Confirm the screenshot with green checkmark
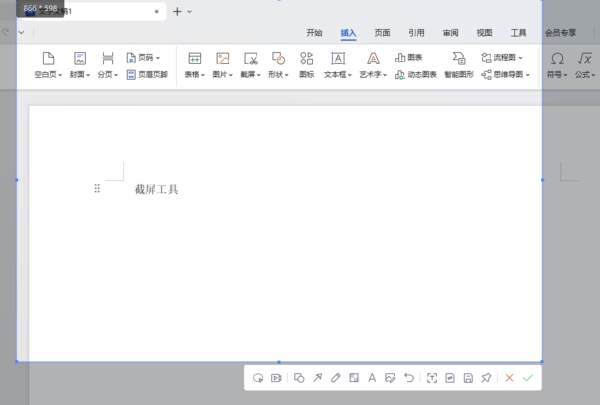600x405 pixels. pyautogui.click(x=528, y=378)
